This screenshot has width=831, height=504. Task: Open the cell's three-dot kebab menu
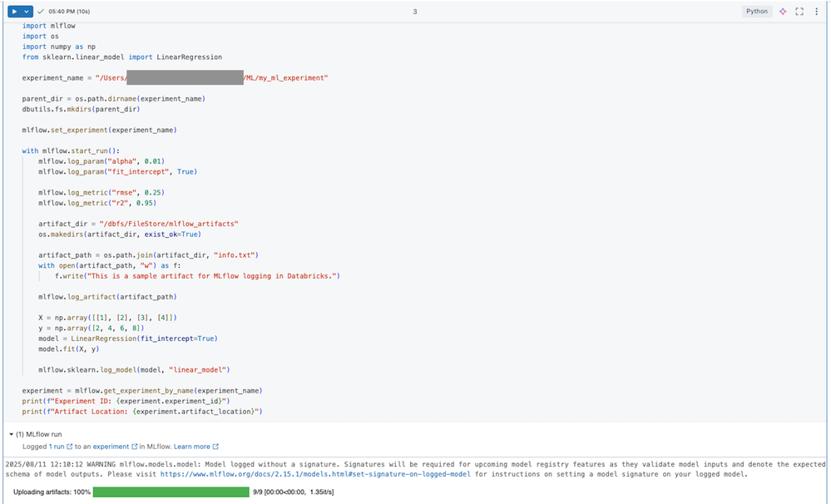(x=817, y=12)
